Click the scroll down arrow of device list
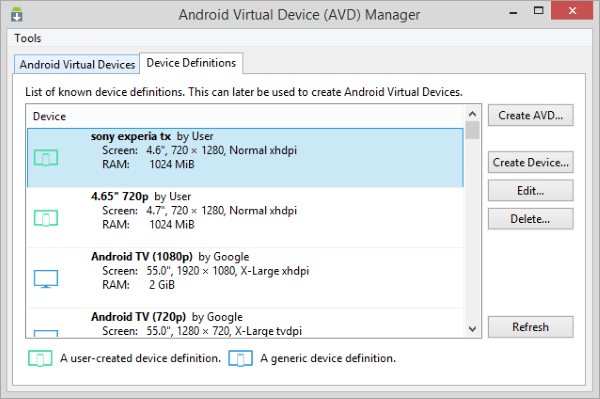This screenshot has height=399, width=600. tap(472, 329)
